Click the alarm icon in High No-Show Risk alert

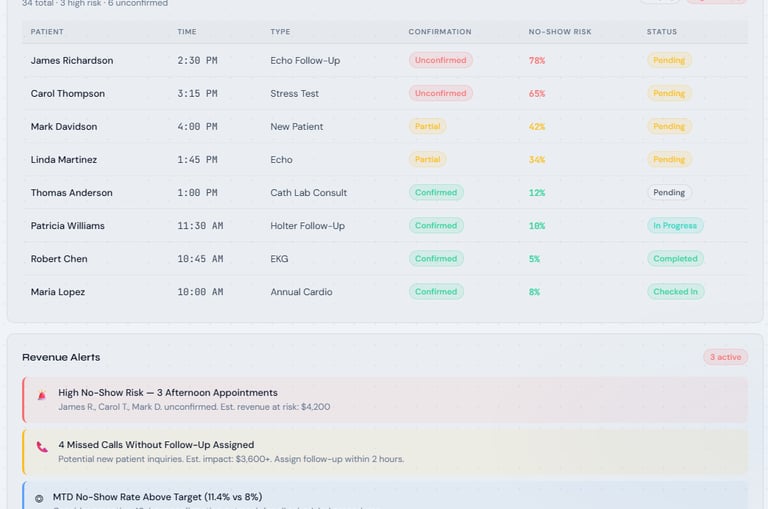(42, 395)
